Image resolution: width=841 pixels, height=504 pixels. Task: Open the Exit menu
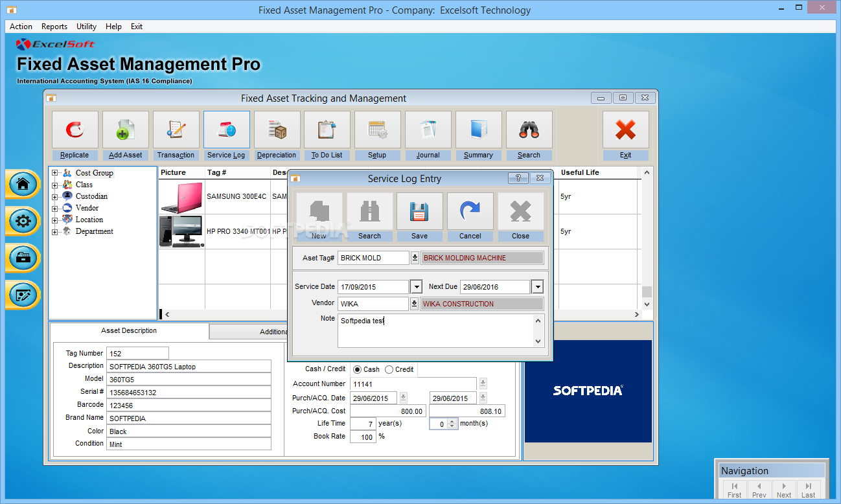click(137, 27)
